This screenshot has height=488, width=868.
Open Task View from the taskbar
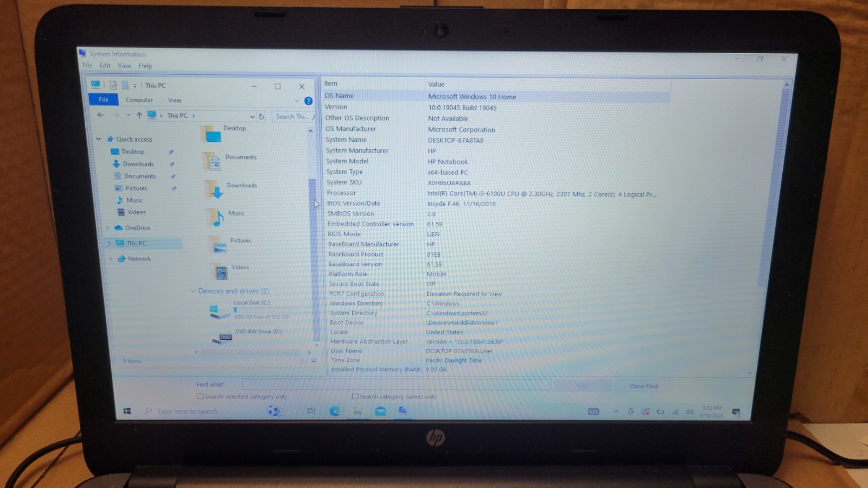[x=311, y=411]
